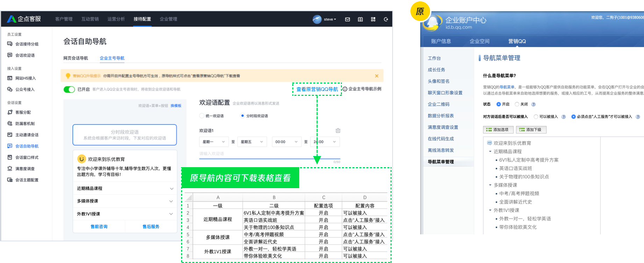The image size is (644, 263).
Task: Open the 24:00 end time dropdown
Action: [325, 142]
